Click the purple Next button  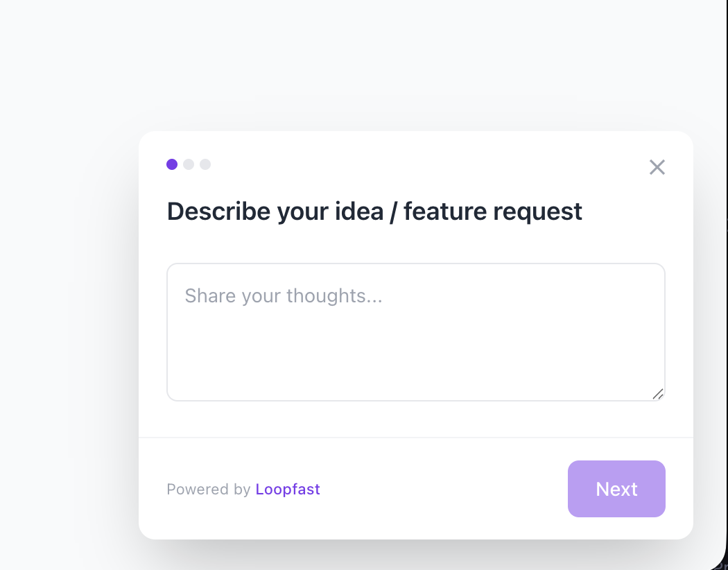pyautogui.click(x=616, y=489)
